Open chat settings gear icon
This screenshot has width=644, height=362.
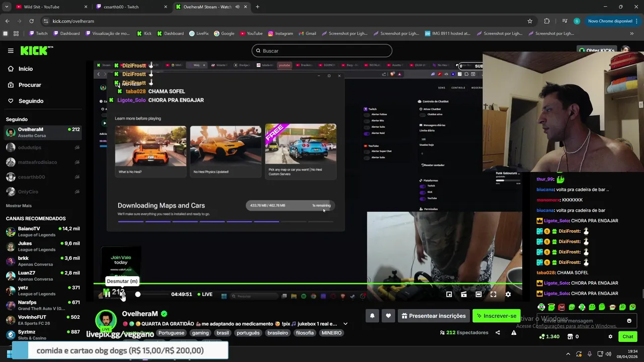point(610,337)
